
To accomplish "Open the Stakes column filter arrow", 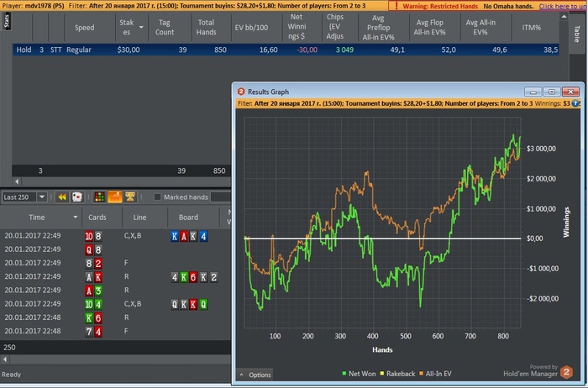I will tap(141, 28).
